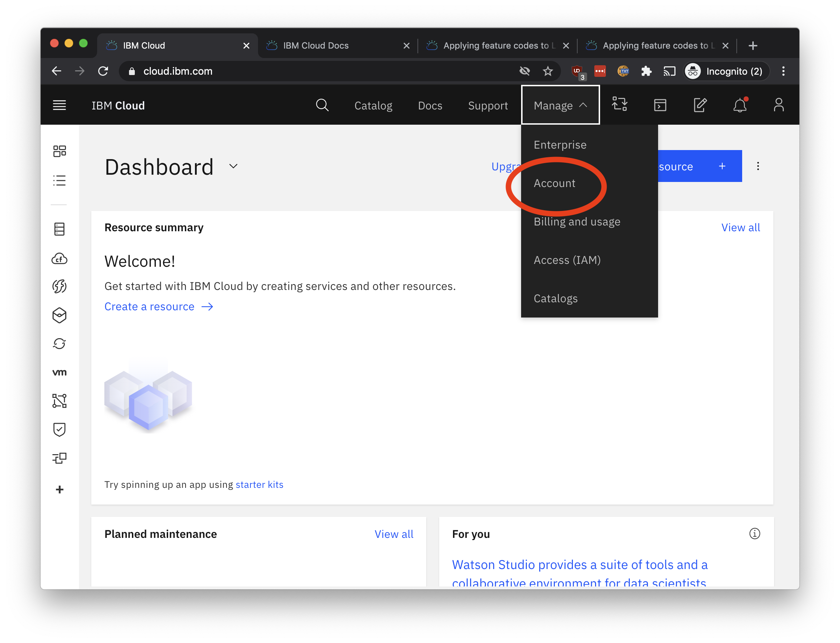This screenshot has height=643, width=840.
Task: Select the VMware sidebar icon
Action: pos(59,372)
